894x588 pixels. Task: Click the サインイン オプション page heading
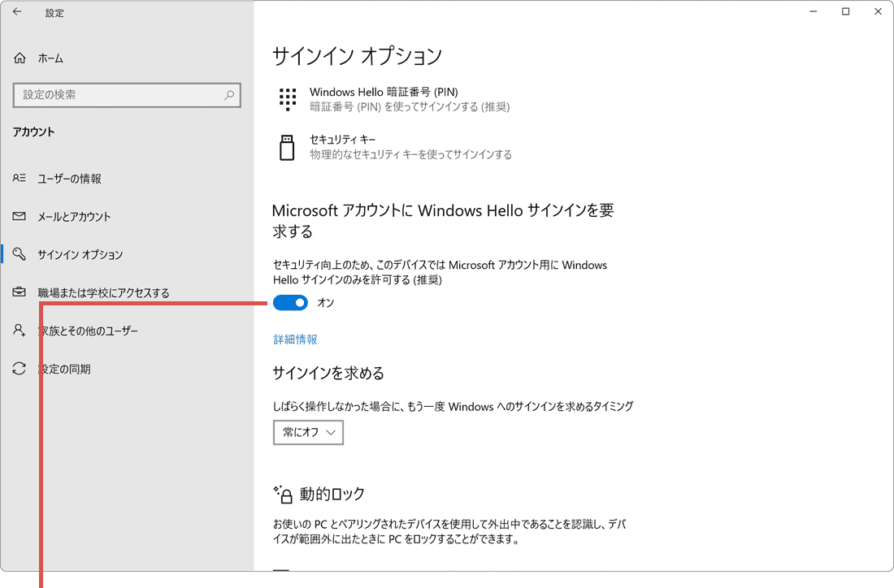(x=356, y=56)
